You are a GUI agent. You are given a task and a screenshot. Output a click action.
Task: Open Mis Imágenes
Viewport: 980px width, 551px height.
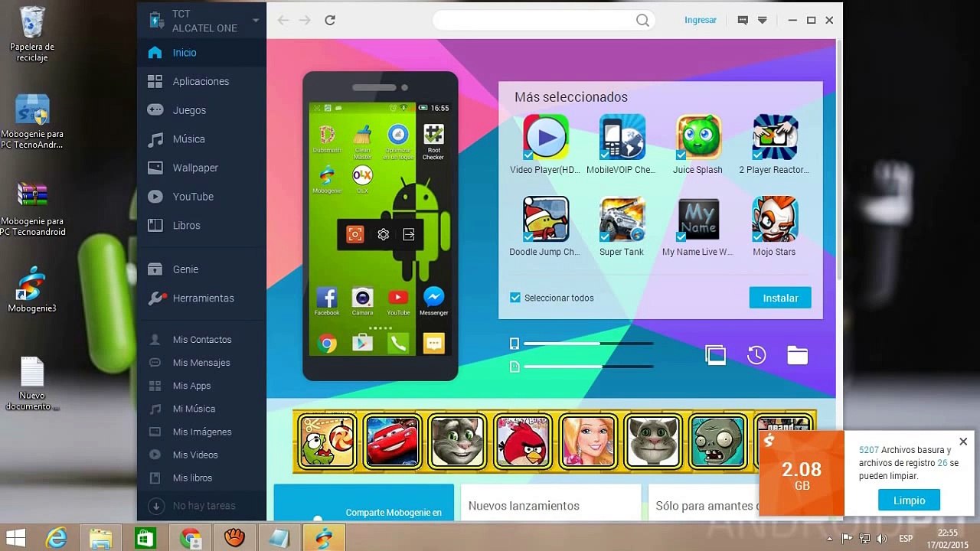201,432
